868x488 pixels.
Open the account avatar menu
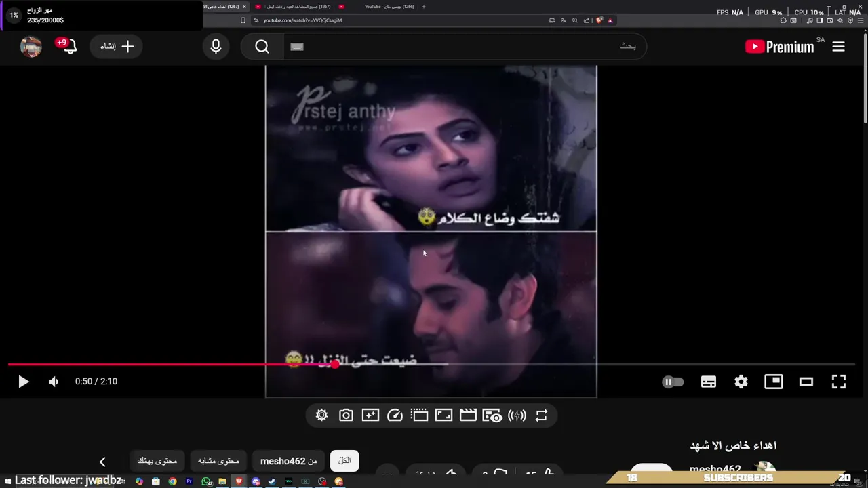pyautogui.click(x=31, y=47)
